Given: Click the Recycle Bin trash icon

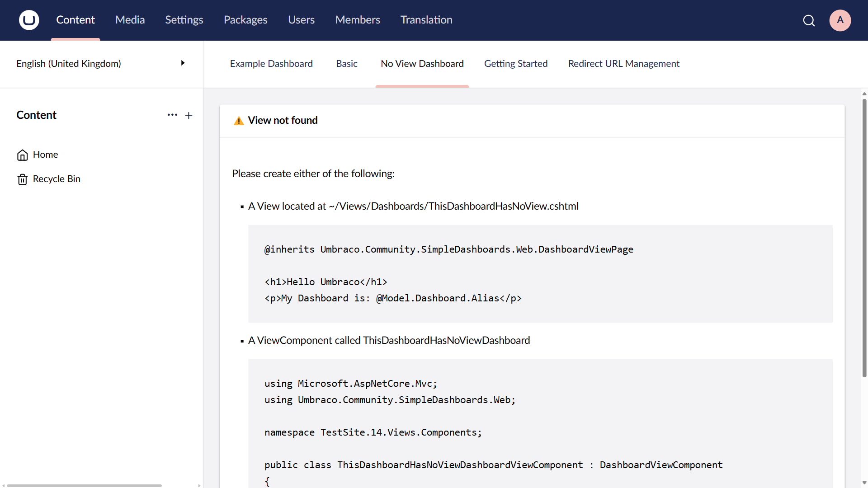Looking at the screenshot, I should [22, 179].
